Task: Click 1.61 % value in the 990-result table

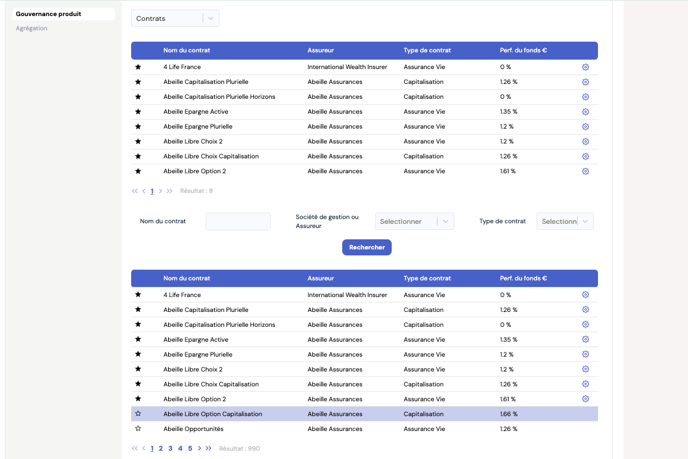Action: pyautogui.click(x=508, y=399)
